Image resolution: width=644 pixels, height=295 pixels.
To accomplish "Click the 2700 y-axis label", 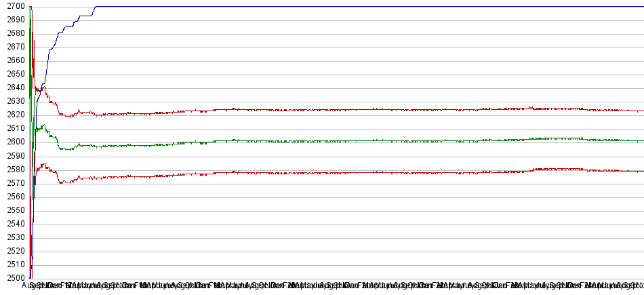I will click(13, 6).
